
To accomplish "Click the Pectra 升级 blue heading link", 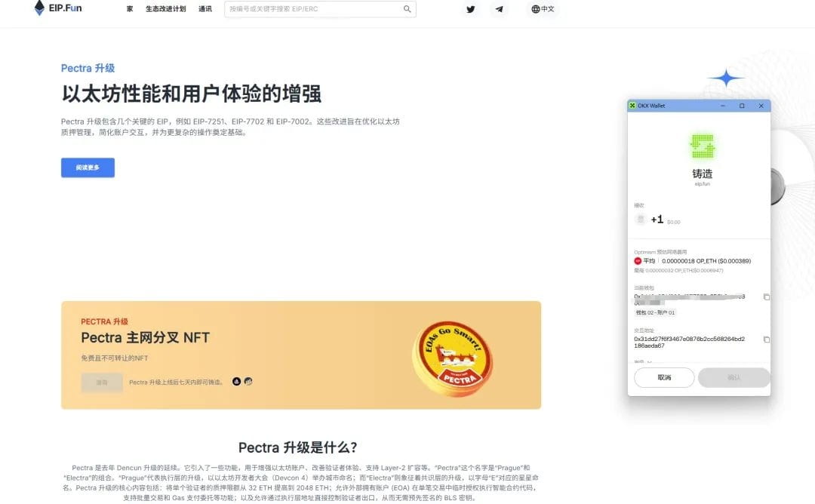I will coord(88,68).
